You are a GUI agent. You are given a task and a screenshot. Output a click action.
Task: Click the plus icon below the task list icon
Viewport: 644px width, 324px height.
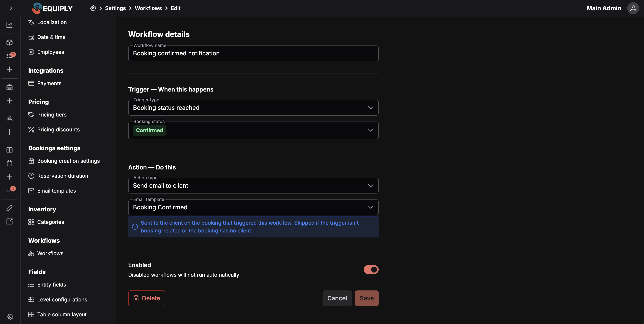click(x=10, y=69)
